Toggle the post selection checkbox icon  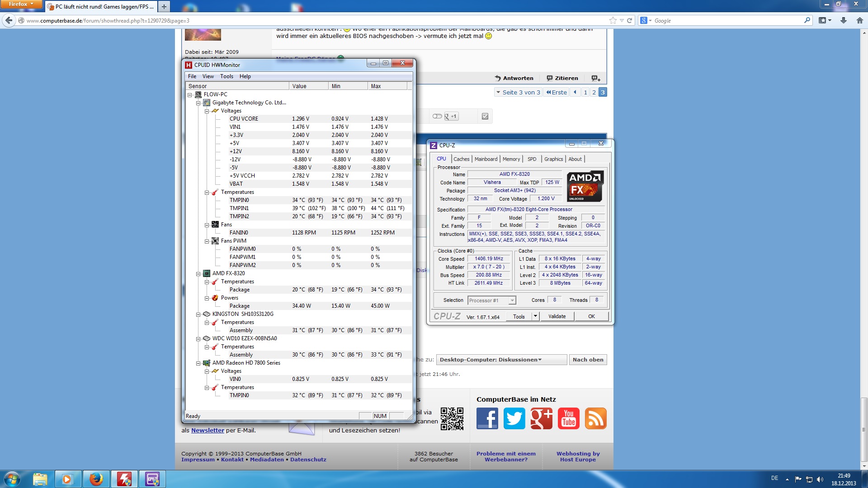[x=485, y=116]
